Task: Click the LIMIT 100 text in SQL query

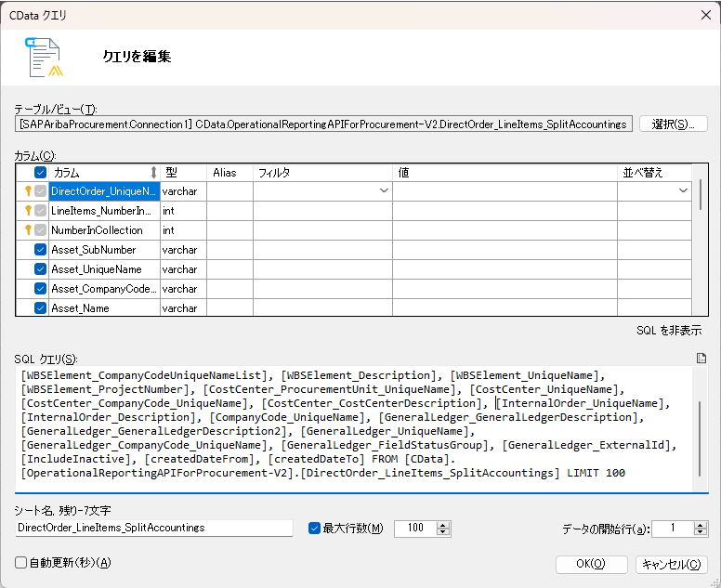Action: tap(596, 473)
